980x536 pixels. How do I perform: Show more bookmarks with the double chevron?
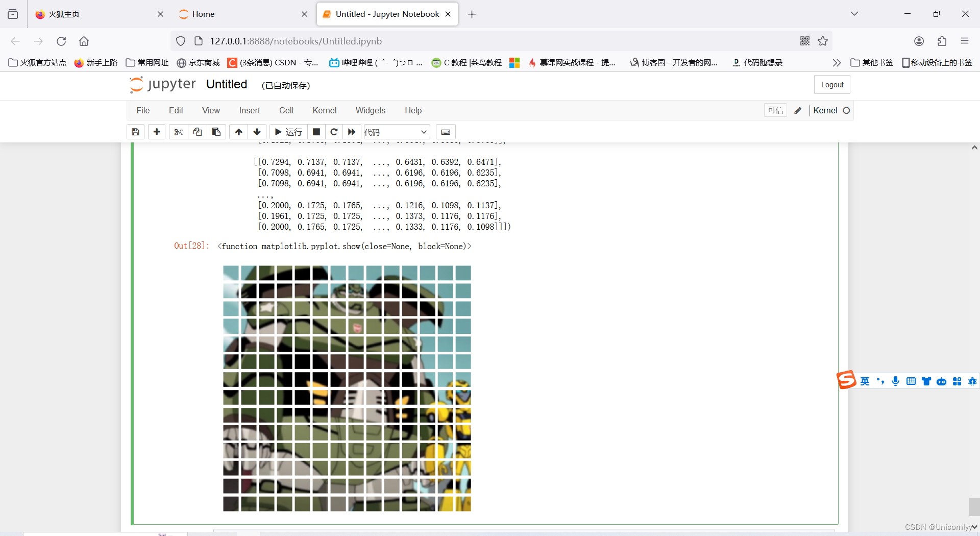pos(837,62)
